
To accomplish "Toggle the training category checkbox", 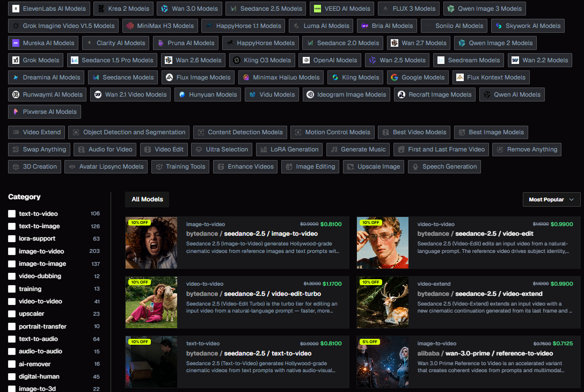I will pos(12,289).
